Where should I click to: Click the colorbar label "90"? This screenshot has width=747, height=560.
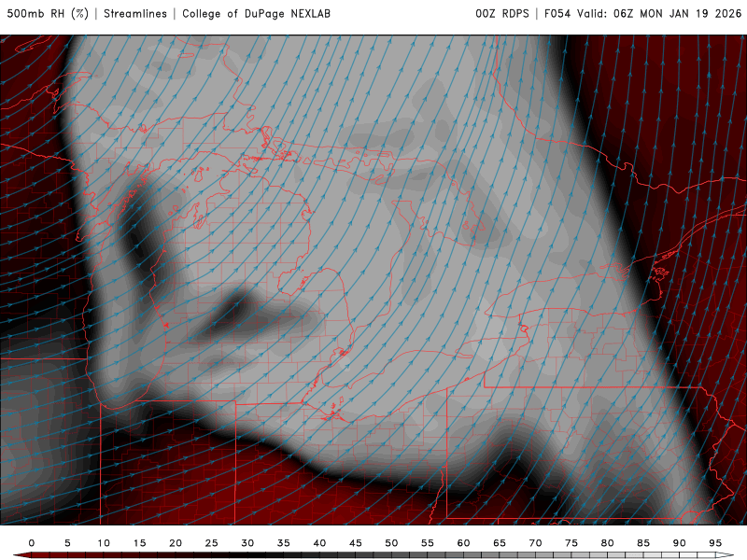680,543
